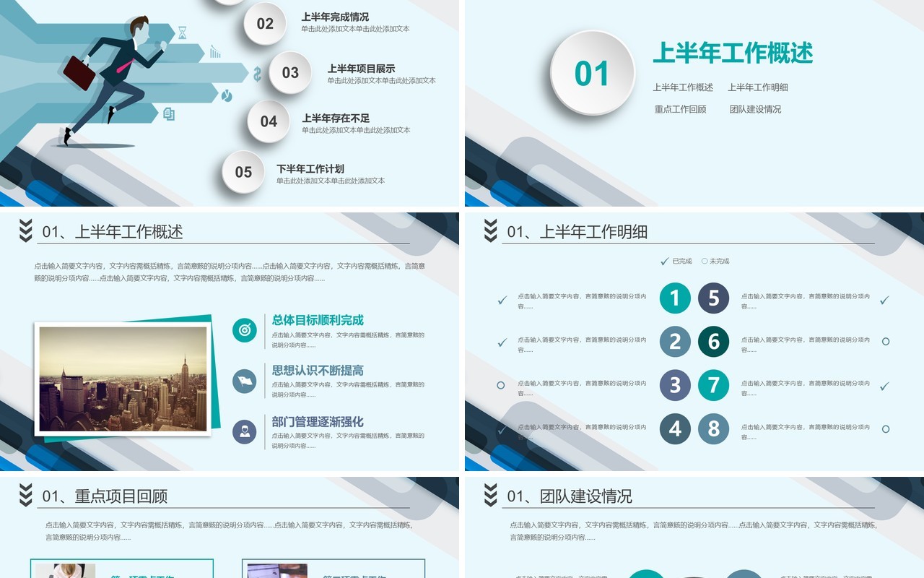
Task: Select the 下半年工作计划 agenda title
Action: point(310,168)
